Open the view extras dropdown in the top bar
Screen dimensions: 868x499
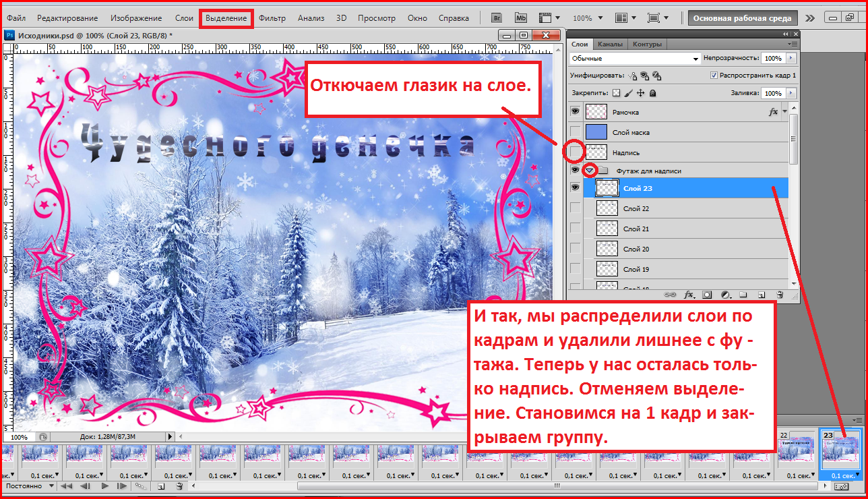[550, 18]
